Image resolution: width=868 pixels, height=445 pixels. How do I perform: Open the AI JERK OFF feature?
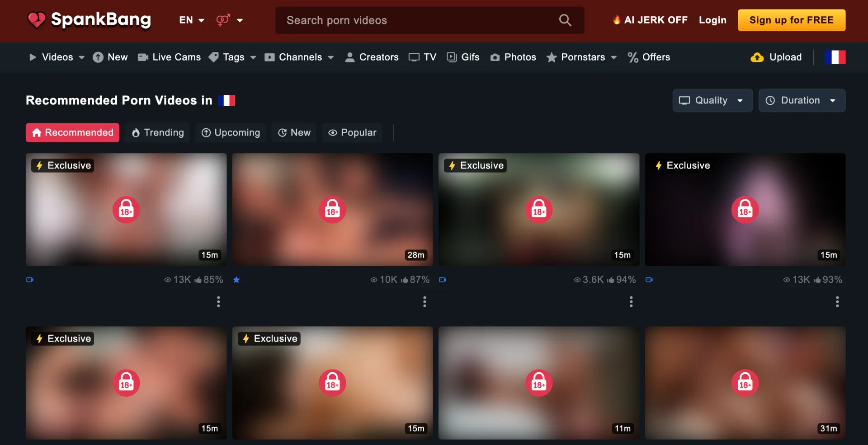coord(650,20)
